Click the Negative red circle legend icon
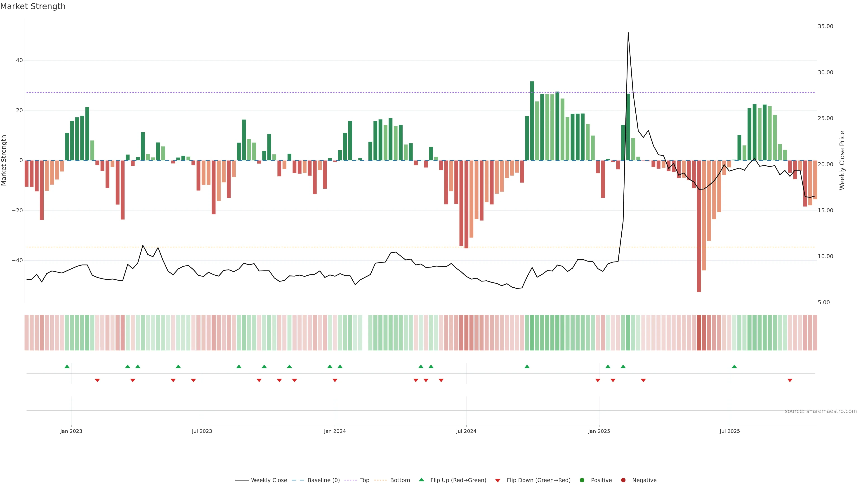Viewport: 868px width, 488px height. click(x=623, y=480)
